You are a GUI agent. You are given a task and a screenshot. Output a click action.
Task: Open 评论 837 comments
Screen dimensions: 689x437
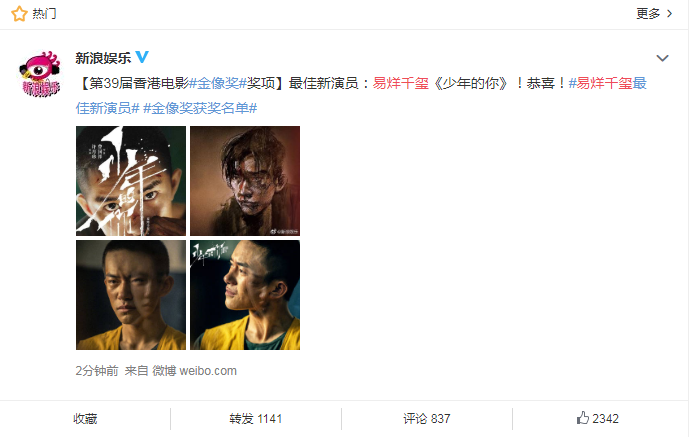click(x=427, y=419)
